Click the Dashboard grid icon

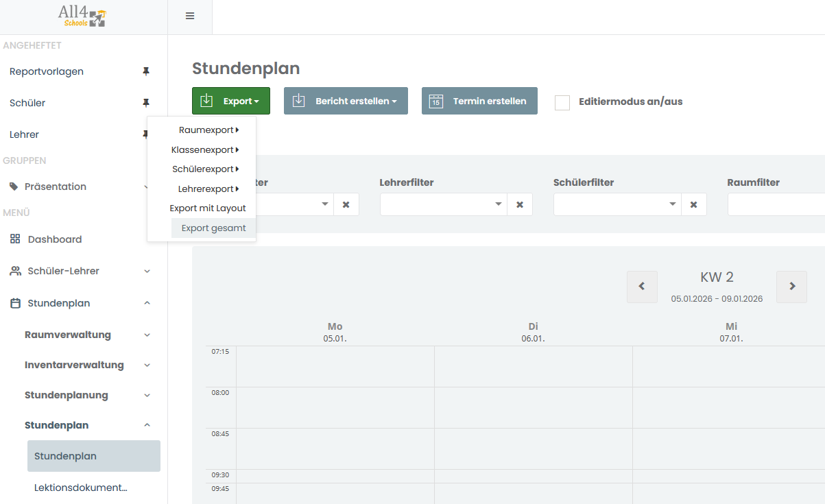[15, 239]
